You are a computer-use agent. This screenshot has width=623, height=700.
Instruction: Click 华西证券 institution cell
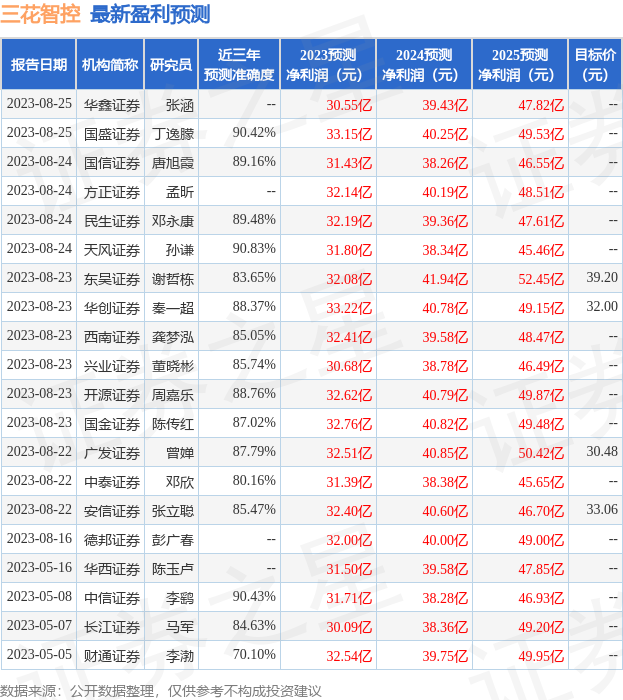pyautogui.click(x=112, y=570)
